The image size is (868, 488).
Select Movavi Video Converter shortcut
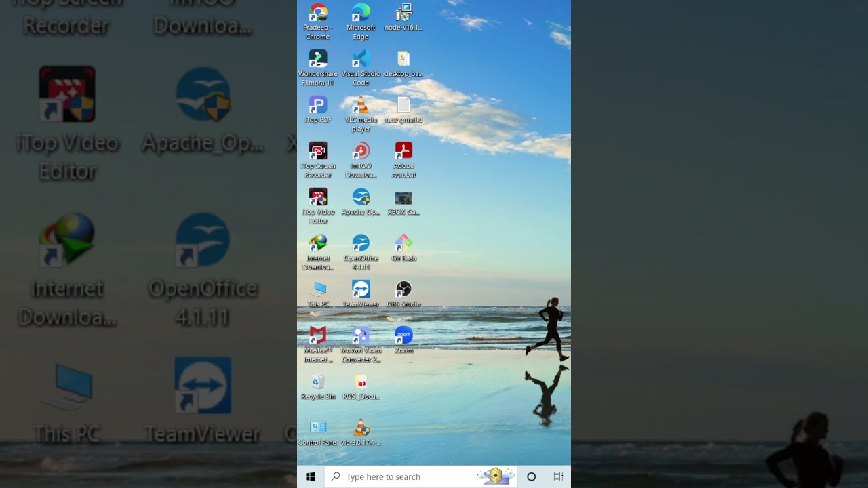point(361,344)
